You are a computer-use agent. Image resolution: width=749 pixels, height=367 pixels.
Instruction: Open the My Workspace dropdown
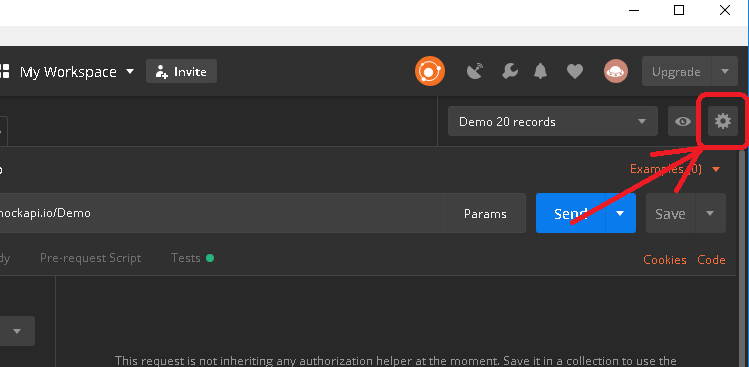point(76,72)
